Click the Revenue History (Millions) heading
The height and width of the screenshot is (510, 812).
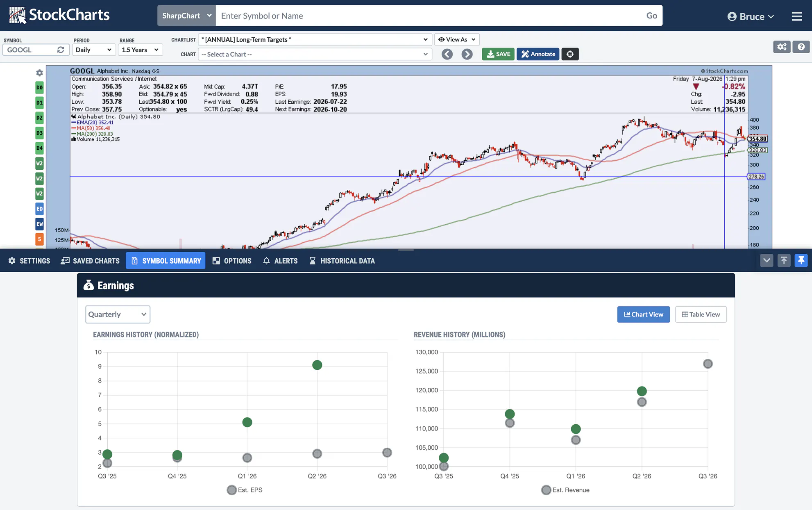point(459,335)
